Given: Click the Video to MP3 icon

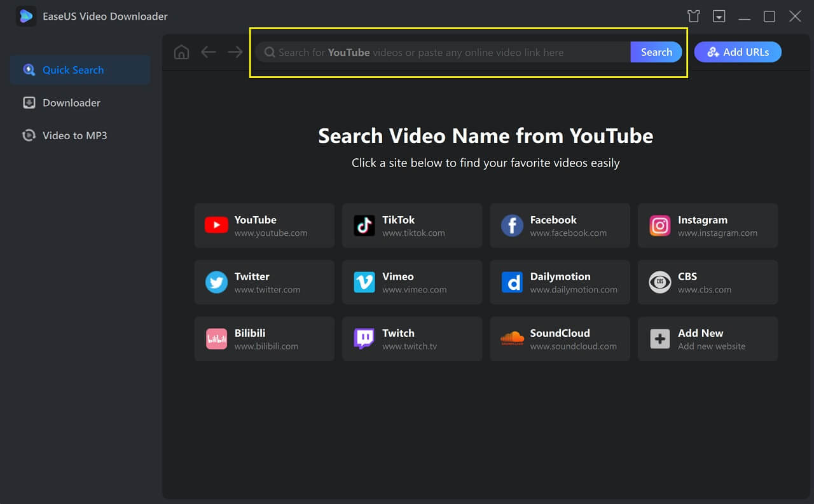Looking at the screenshot, I should click(29, 135).
